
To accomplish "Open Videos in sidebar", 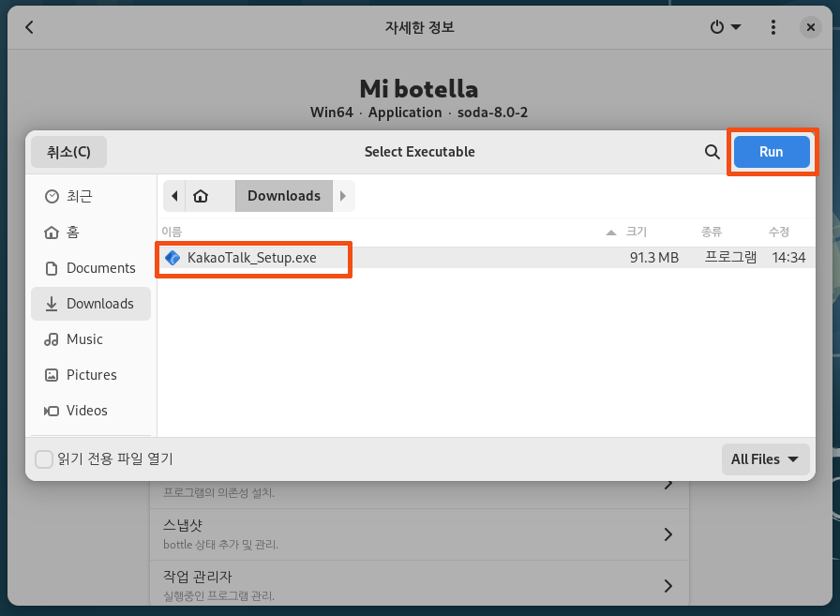I will pyautogui.click(x=91, y=411).
